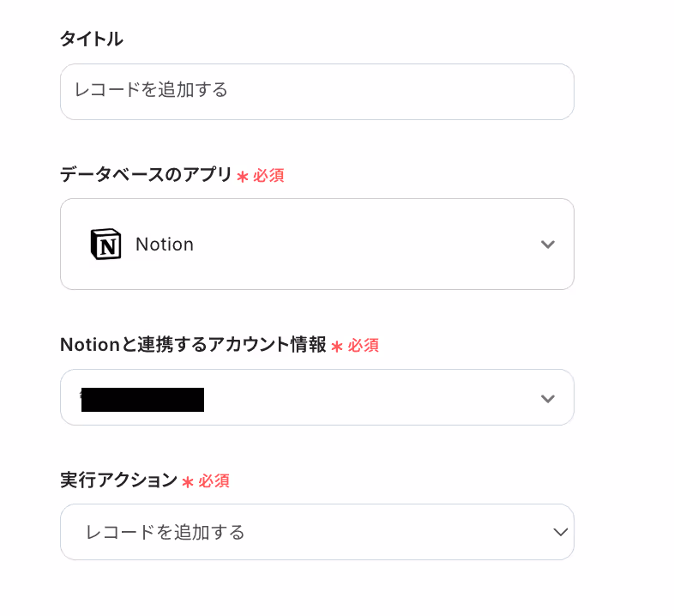Click the red asterisk beside データベースのアプリ
674x616 pixels.
[x=243, y=177]
